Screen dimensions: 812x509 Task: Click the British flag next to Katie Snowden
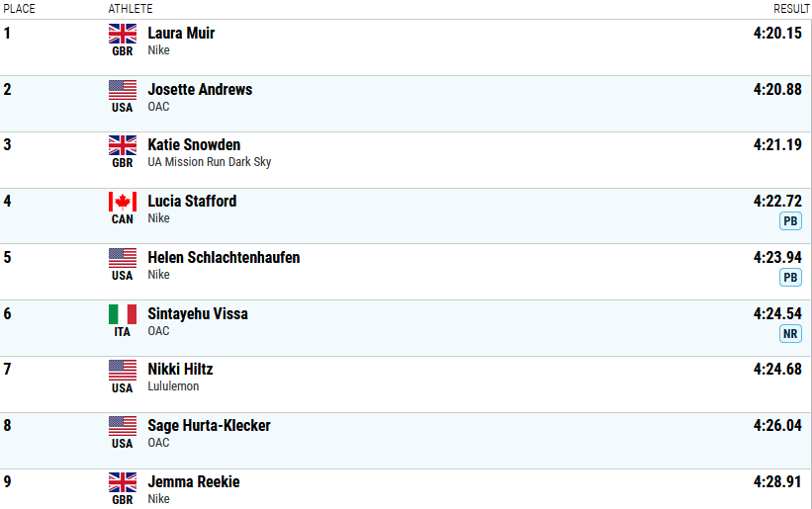(x=123, y=145)
